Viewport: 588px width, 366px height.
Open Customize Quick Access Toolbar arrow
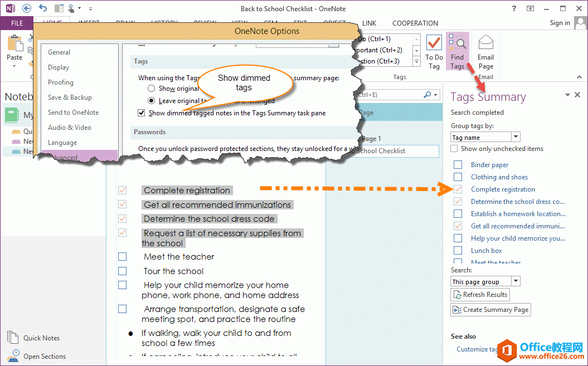[90, 8]
